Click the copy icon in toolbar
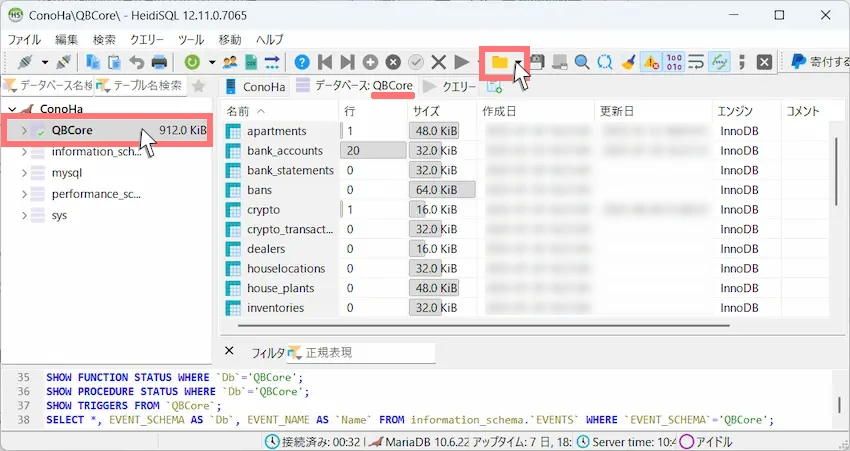 (x=93, y=62)
